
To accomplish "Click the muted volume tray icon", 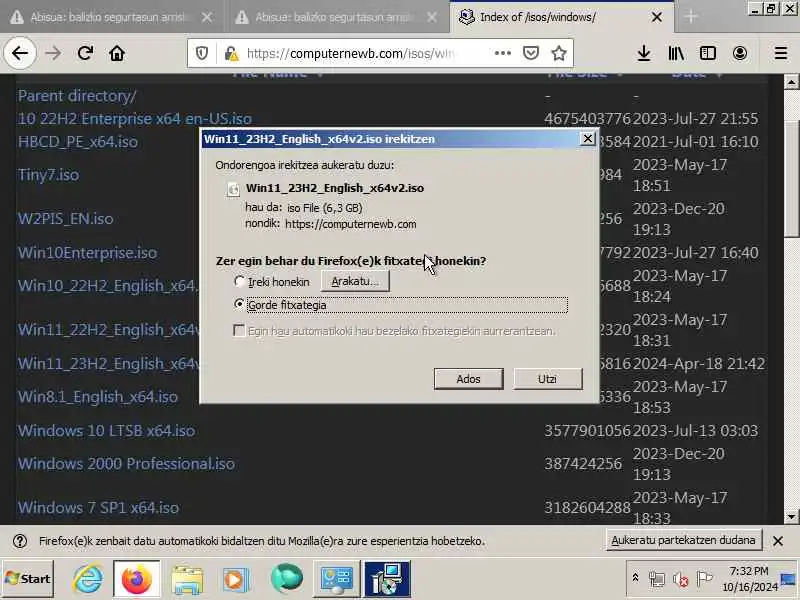I will (681, 579).
